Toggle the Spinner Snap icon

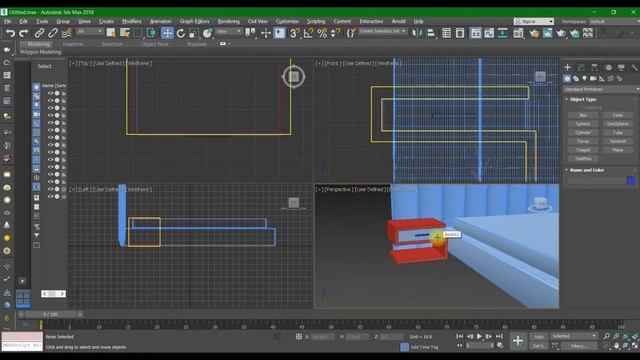click(x=336, y=33)
